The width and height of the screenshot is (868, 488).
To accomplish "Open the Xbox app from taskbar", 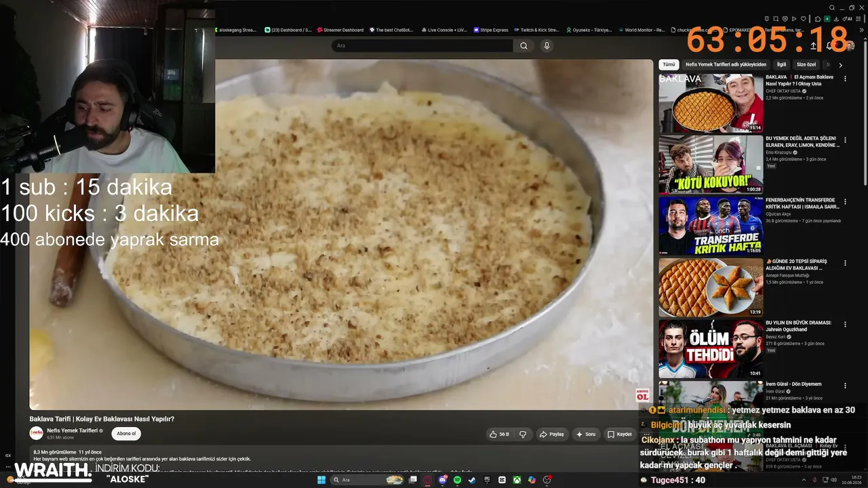I will click(517, 480).
